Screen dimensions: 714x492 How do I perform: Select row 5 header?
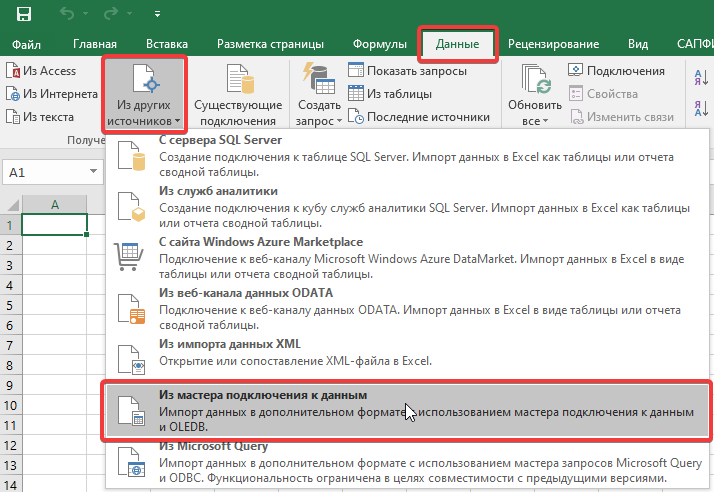pos(10,306)
